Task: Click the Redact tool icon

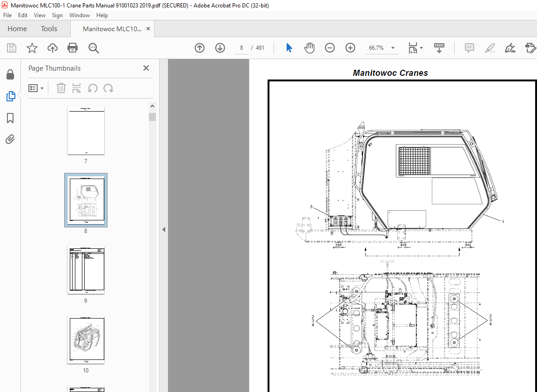Action: (x=530, y=48)
